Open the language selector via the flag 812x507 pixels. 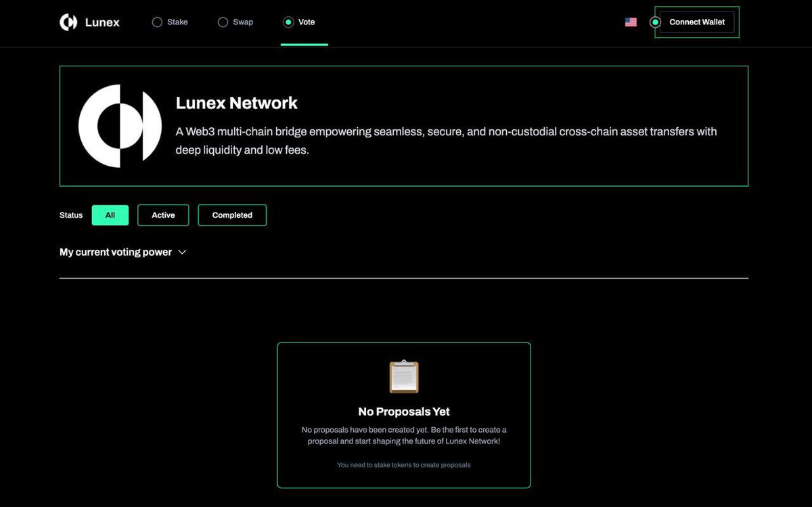631,22
